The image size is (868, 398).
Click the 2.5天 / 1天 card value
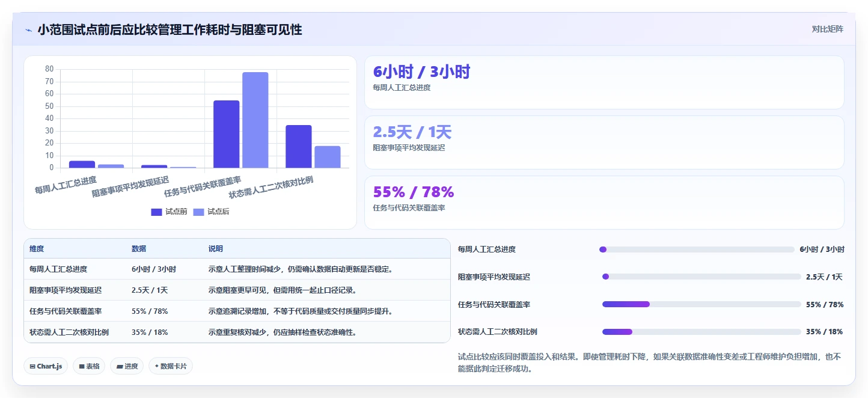(412, 132)
